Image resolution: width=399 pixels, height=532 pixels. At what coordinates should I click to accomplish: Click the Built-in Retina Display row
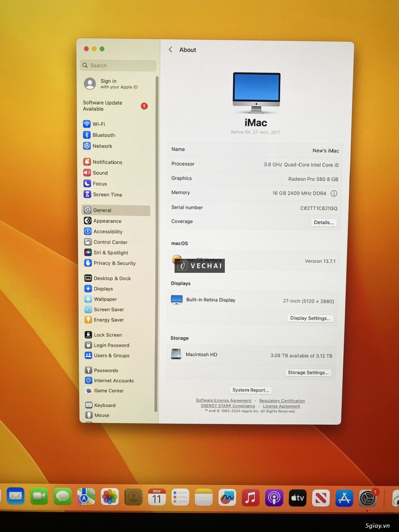(252, 300)
